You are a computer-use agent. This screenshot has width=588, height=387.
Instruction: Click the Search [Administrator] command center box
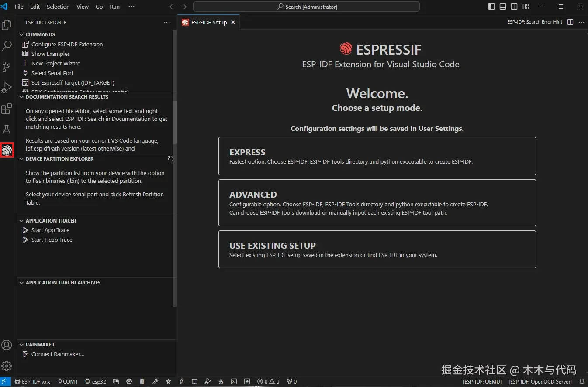click(x=306, y=7)
